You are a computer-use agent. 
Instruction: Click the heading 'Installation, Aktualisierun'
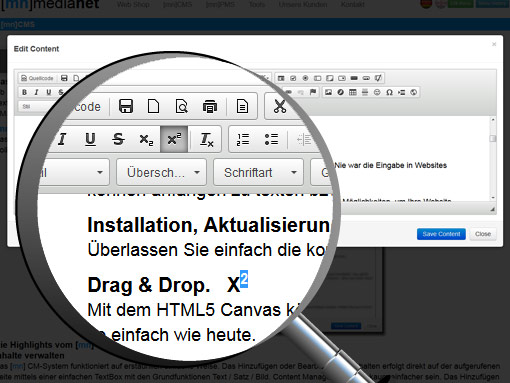209,225
